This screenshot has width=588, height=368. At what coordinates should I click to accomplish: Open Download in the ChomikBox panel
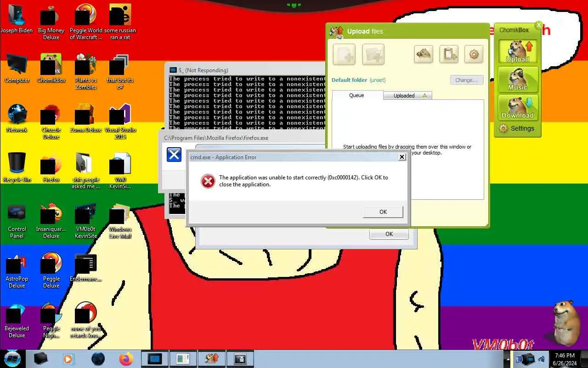[x=518, y=108]
